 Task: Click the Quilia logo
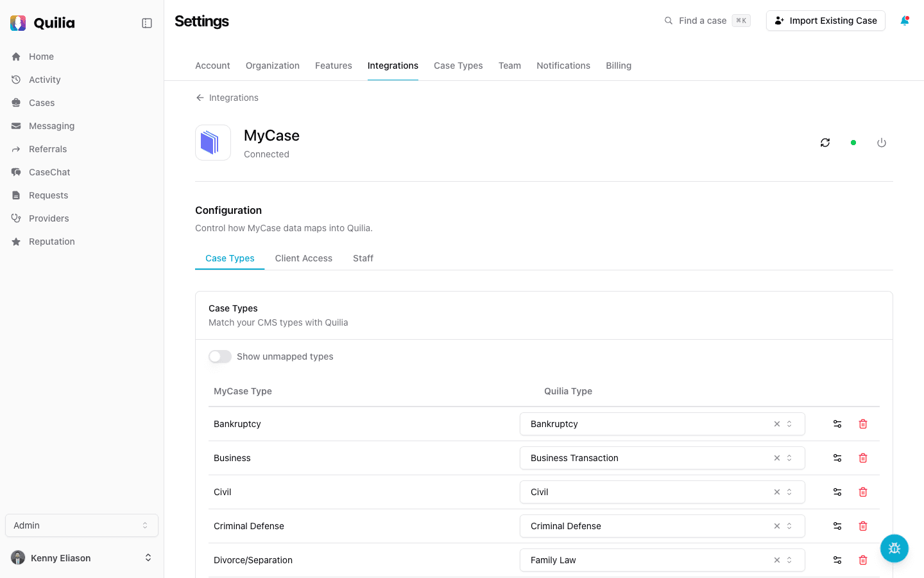42,23
